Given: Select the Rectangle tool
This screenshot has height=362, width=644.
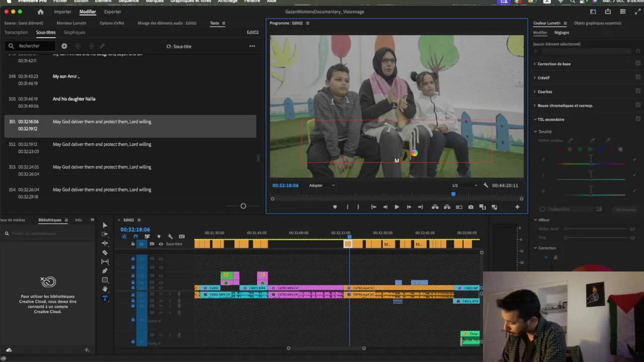Looking at the screenshot, I should [105, 280].
